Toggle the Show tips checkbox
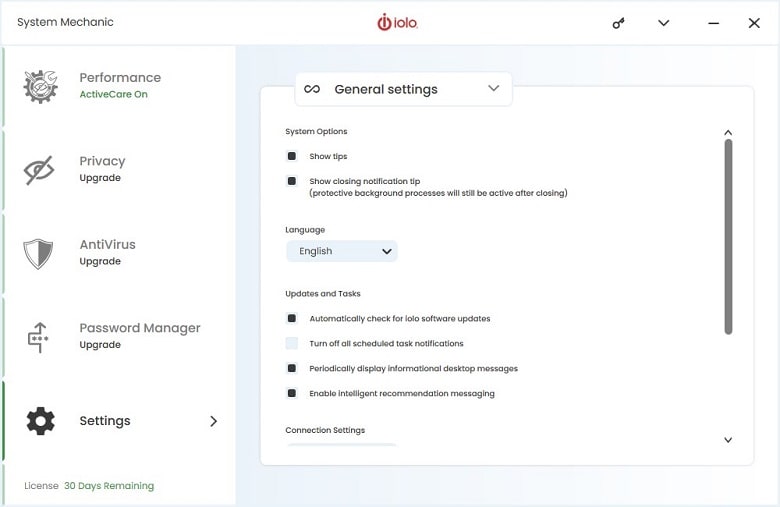780x507 pixels. pyautogui.click(x=292, y=156)
